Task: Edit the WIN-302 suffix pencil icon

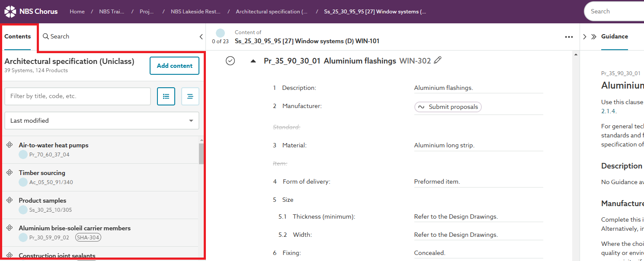Action: (x=438, y=60)
